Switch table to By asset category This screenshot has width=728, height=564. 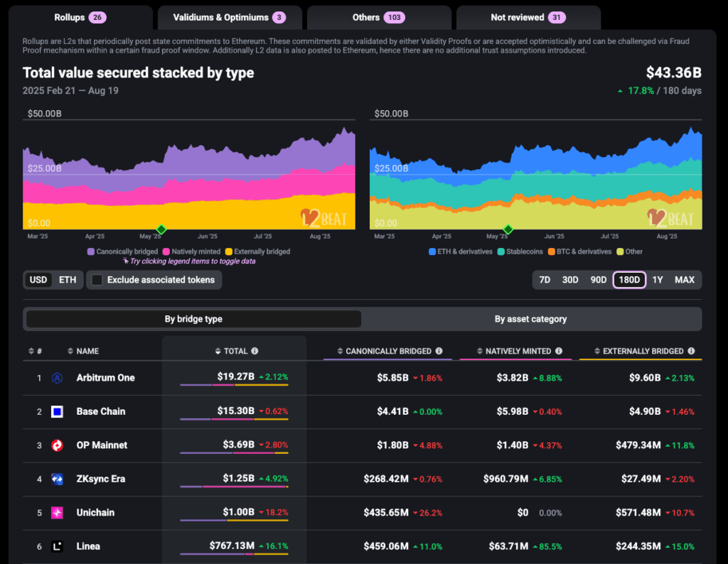530,319
